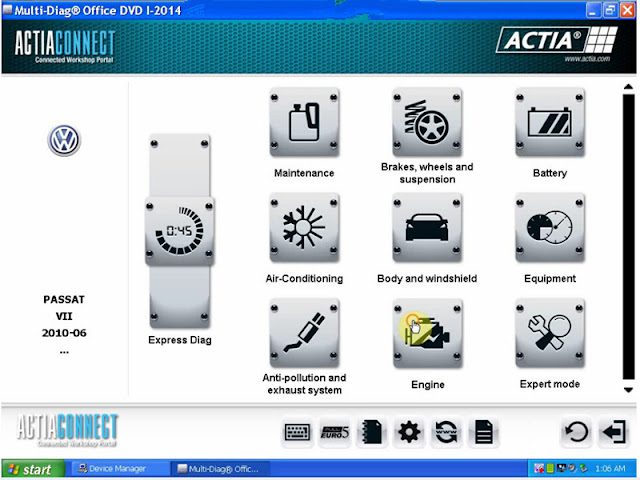Click the Volkswagen logo

[64, 140]
